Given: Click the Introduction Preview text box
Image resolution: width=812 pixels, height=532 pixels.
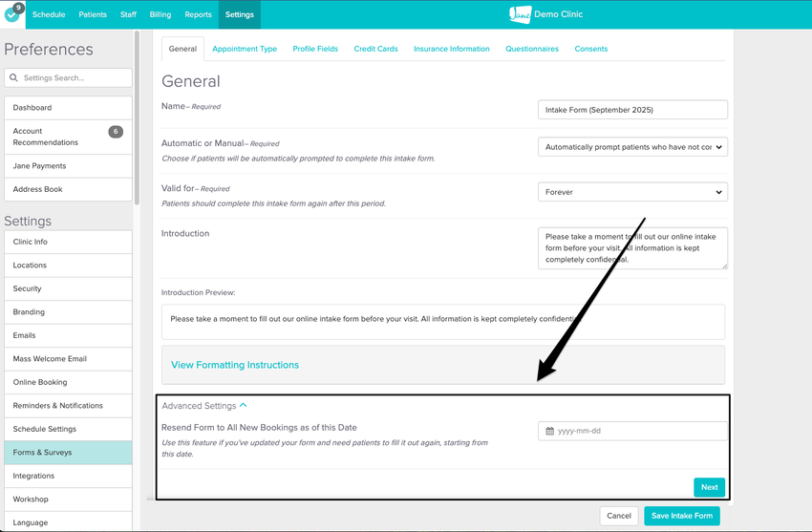Looking at the screenshot, I should [x=442, y=322].
